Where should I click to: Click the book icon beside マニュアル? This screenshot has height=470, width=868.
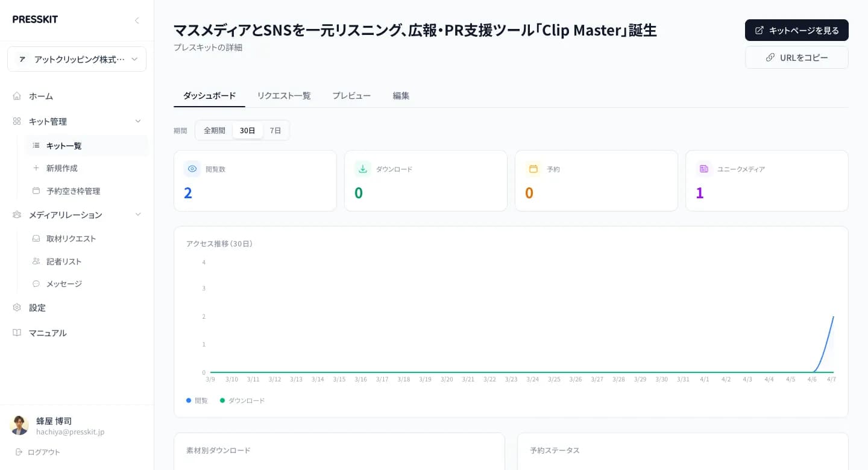coord(17,333)
